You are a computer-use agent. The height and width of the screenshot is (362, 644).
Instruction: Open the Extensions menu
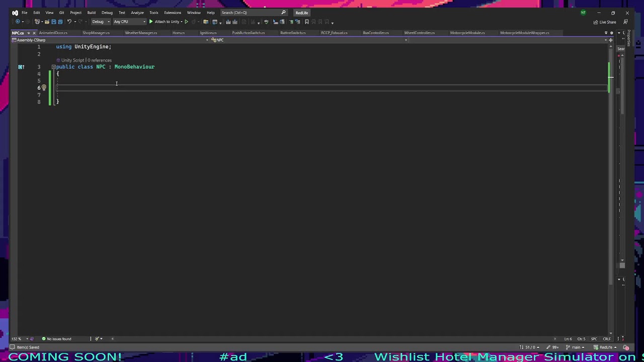pyautogui.click(x=173, y=13)
